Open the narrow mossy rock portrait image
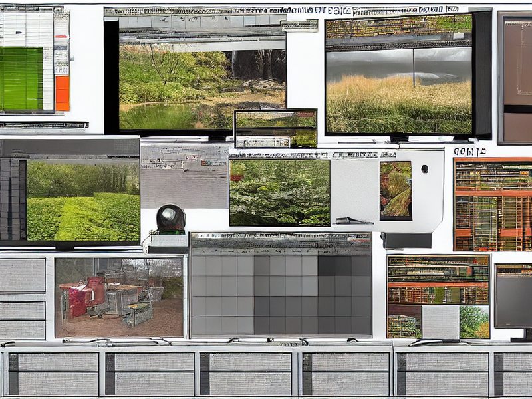Viewport: 532px width, 399px height. coord(396,190)
